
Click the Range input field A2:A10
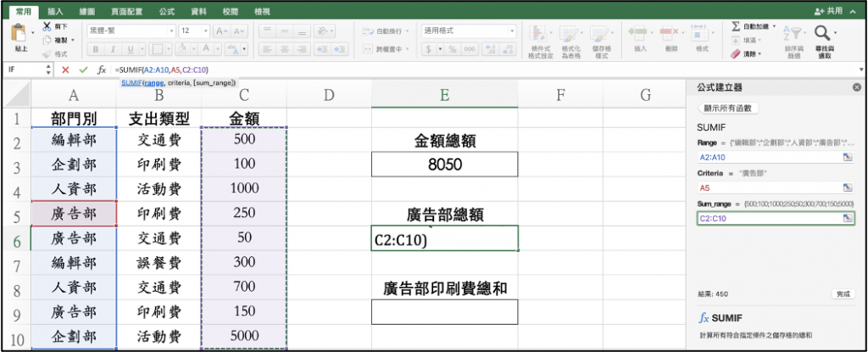click(775, 158)
